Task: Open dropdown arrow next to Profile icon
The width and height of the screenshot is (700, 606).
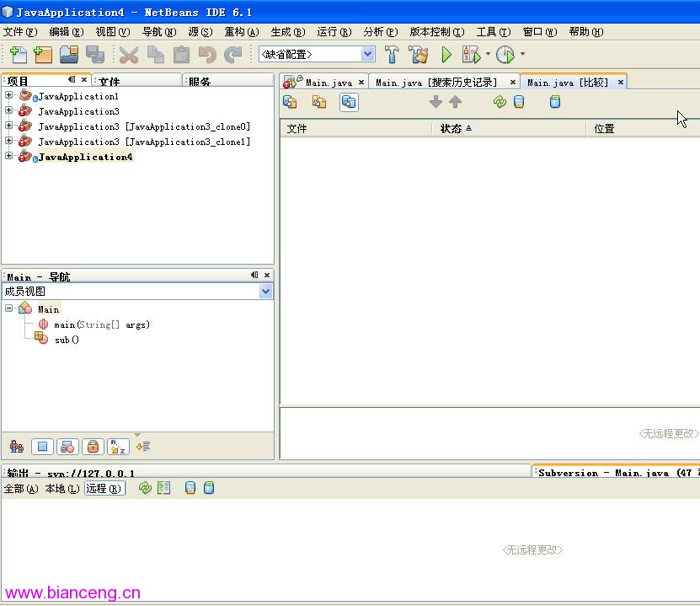Action: [x=522, y=54]
